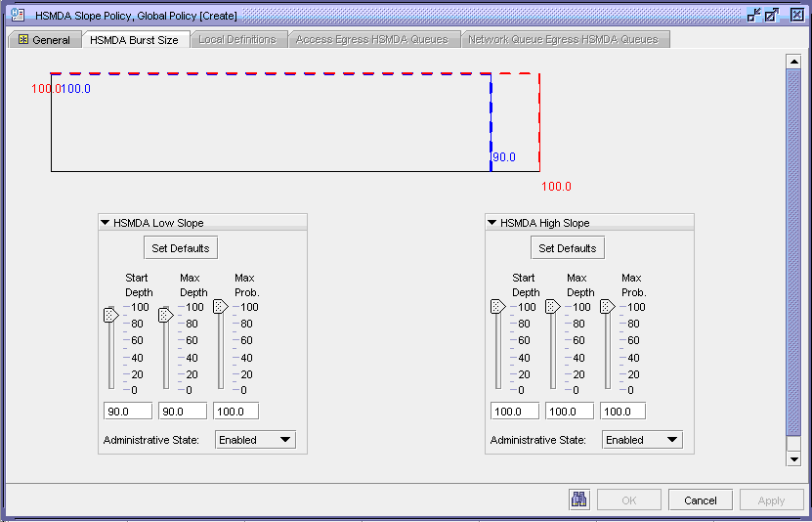
Task: Select the HSMDA Burst Size tab
Action: (x=134, y=39)
